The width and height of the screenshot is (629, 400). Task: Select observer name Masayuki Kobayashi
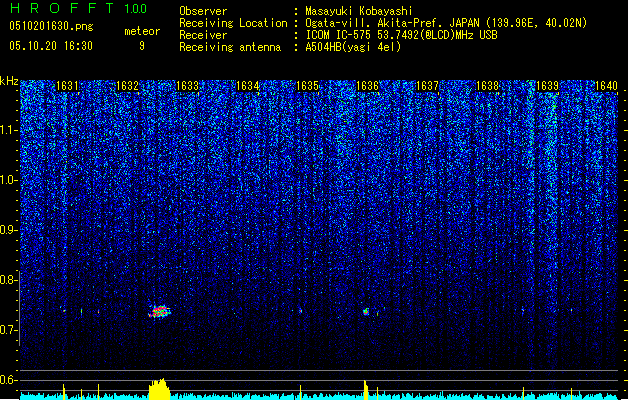359,11
